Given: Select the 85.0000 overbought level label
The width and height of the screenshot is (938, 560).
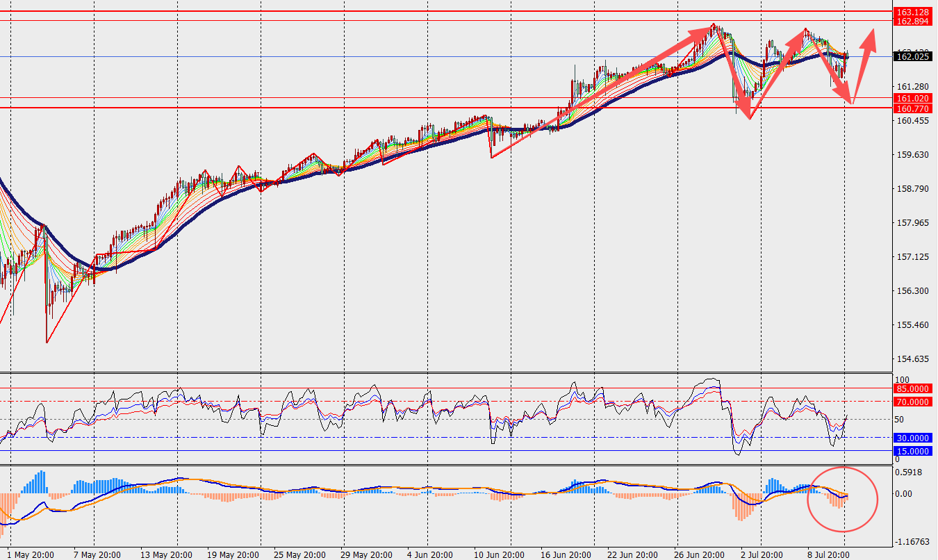Looking at the screenshot, I should (x=913, y=389).
